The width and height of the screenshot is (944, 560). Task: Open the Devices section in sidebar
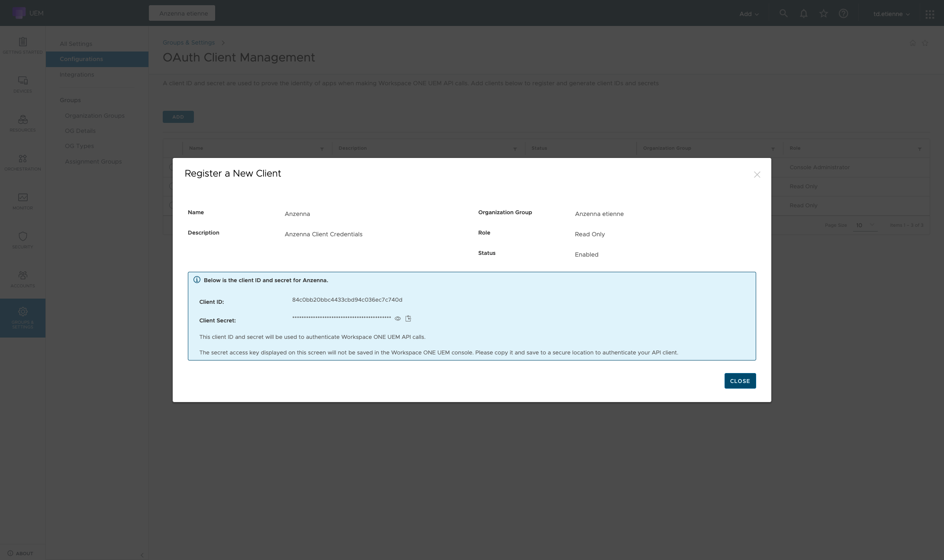click(x=23, y=84)
